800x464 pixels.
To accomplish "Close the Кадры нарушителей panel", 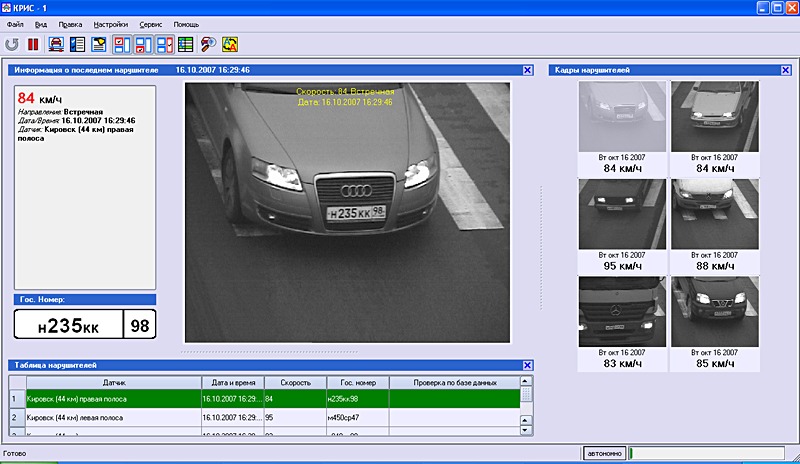I will [785, 70].
